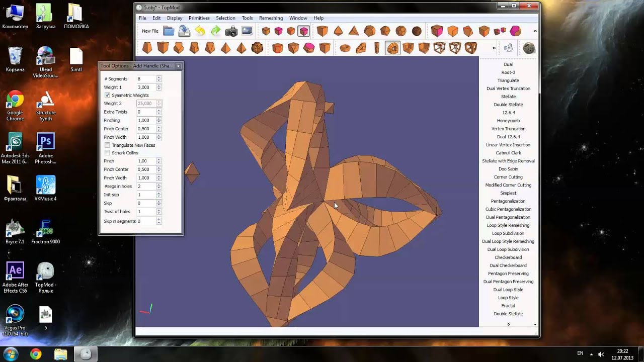Expand the top toolbar overflow chevron

[x=535, y=31]
